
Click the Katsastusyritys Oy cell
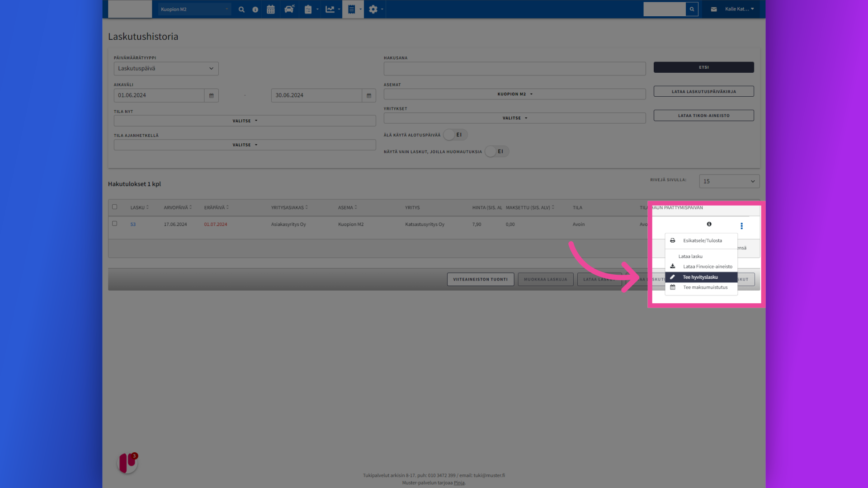[x=425, y=224]
